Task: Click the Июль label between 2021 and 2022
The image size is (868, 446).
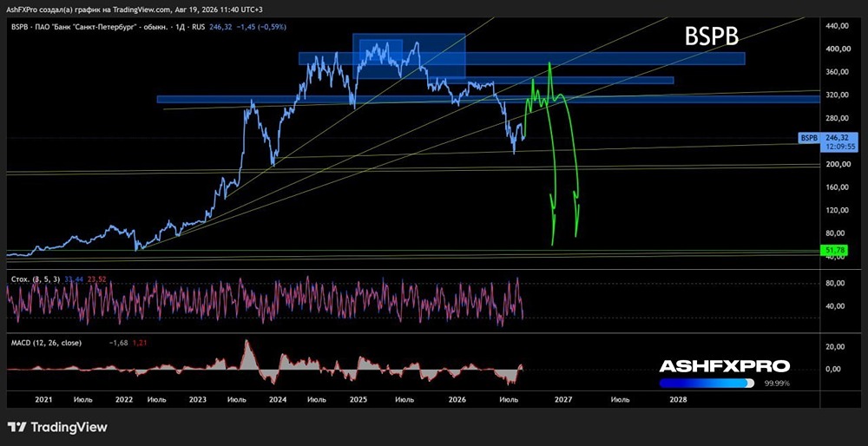Action: click(83, 399)
